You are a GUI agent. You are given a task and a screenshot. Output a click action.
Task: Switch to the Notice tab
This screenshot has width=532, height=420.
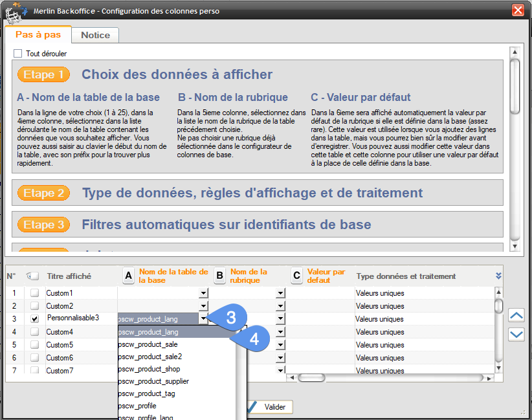click(x=95, y=35)
